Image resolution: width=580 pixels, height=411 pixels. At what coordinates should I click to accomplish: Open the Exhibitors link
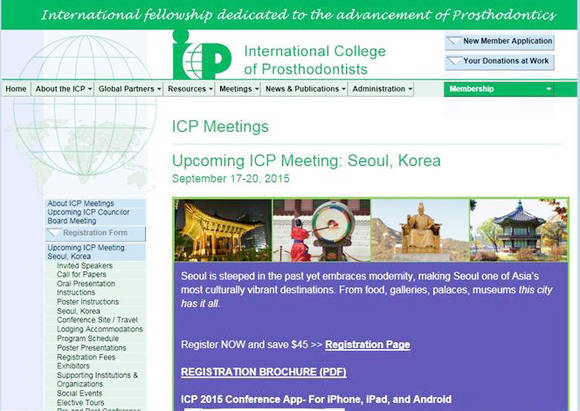(x=73, y=366)
